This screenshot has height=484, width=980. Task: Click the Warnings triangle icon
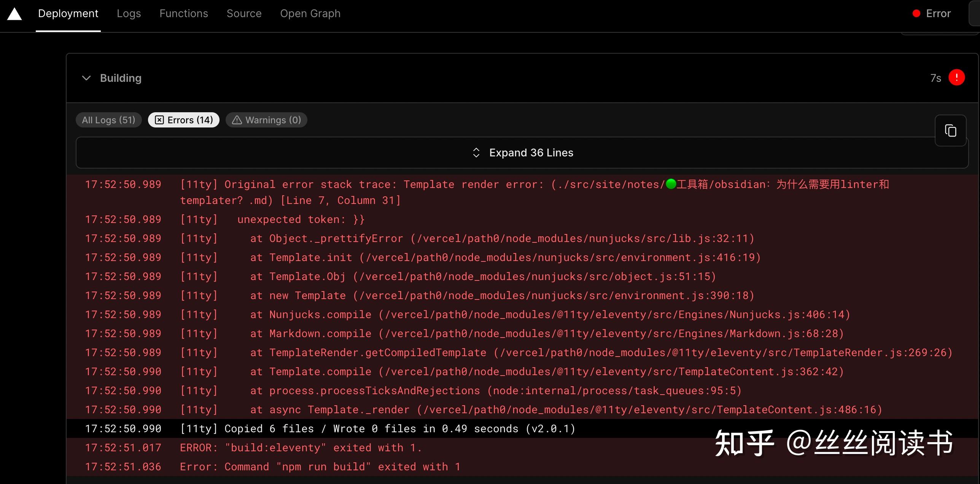pos(237,120)
